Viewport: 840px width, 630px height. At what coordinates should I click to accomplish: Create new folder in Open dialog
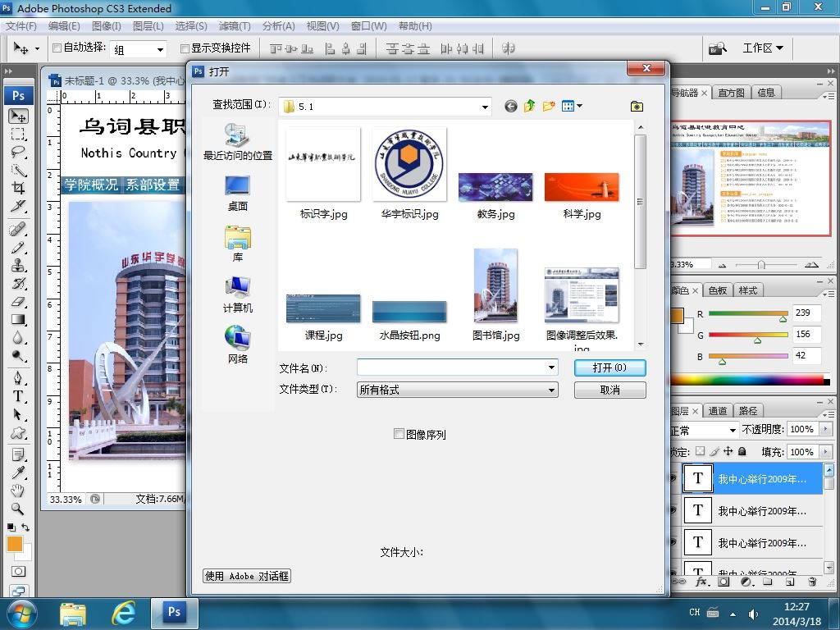[x=548, y=106]
